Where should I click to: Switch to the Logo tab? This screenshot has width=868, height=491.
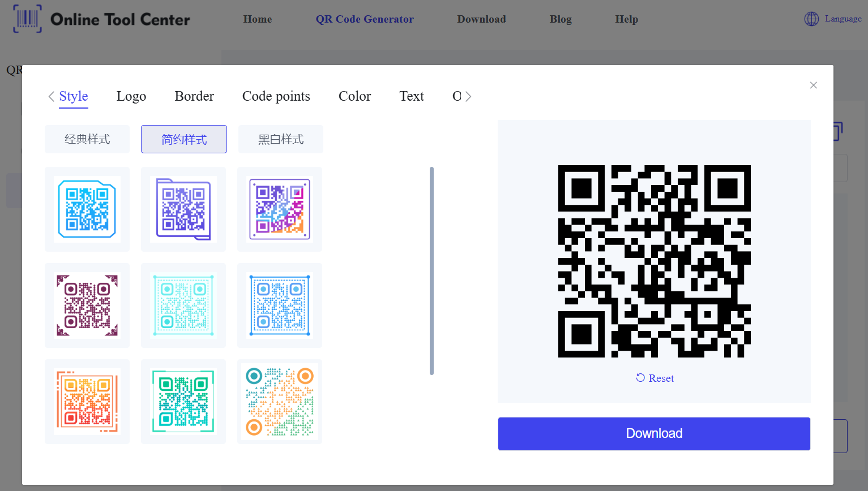(x=131, y=96)
